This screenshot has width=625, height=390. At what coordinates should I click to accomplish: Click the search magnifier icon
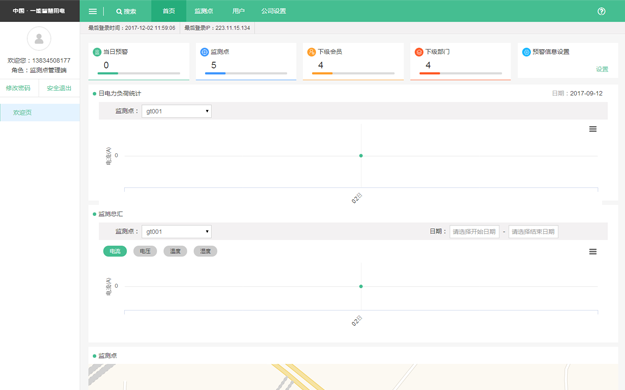[119, 12]
